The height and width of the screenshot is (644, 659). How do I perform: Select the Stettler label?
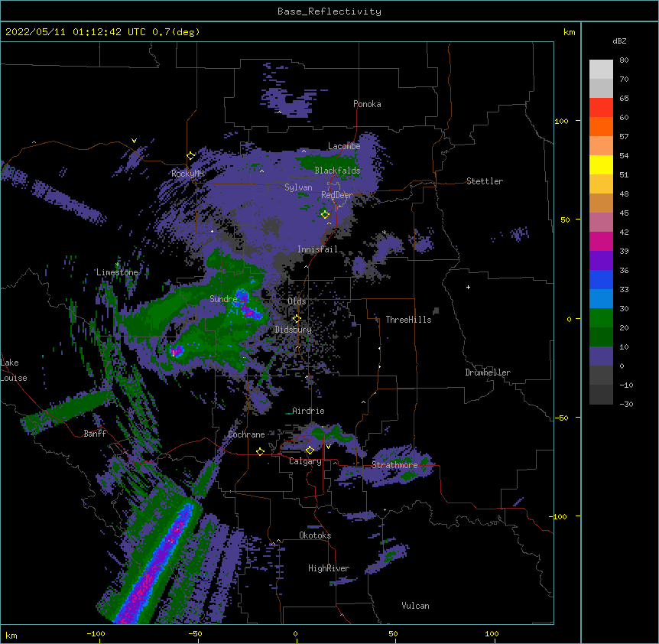click(485, 181)
